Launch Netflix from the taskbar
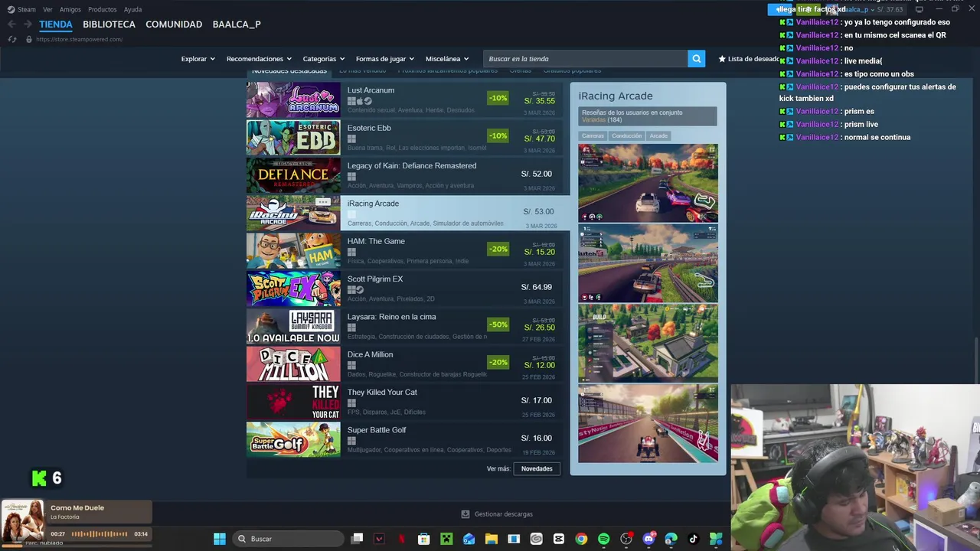980x551 pixels. pos(401,539)
